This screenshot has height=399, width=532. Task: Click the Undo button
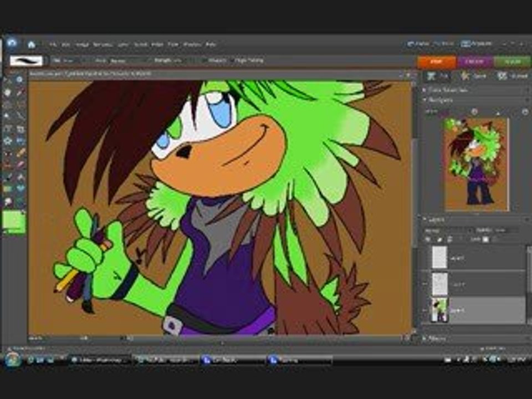418,44
